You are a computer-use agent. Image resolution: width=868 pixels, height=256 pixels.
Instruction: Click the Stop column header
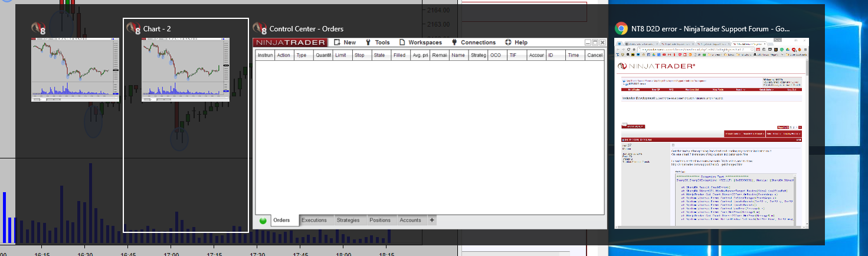click(362, 55)
